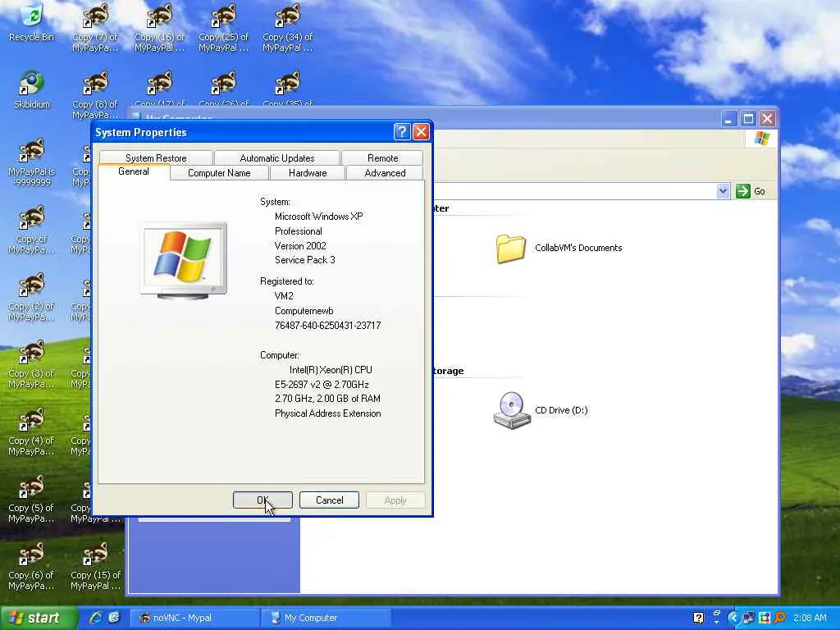
Task: Click the colorful tray icon beside the orange magnifier
Action: (x=764, y=618)
